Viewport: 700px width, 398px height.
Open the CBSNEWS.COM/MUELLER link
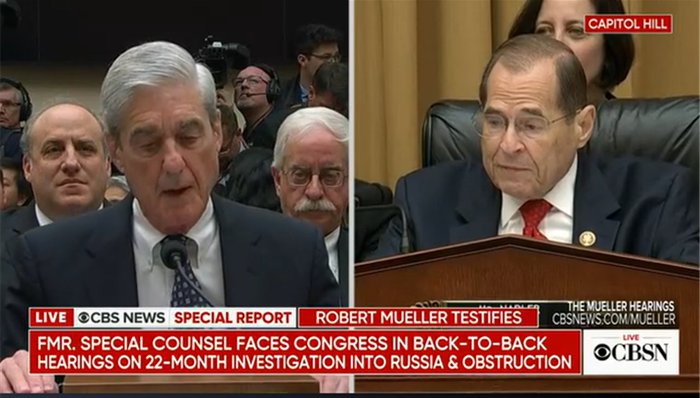[x=614, y=319]
